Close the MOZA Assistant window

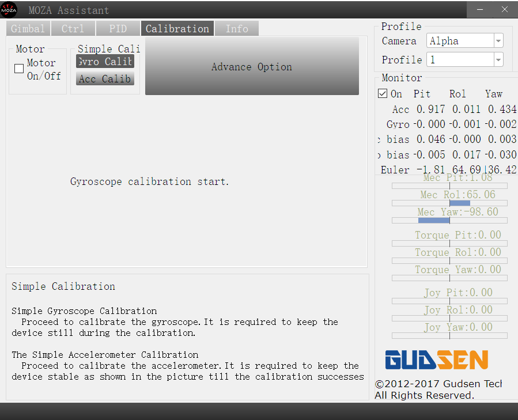tap(505, 10)
